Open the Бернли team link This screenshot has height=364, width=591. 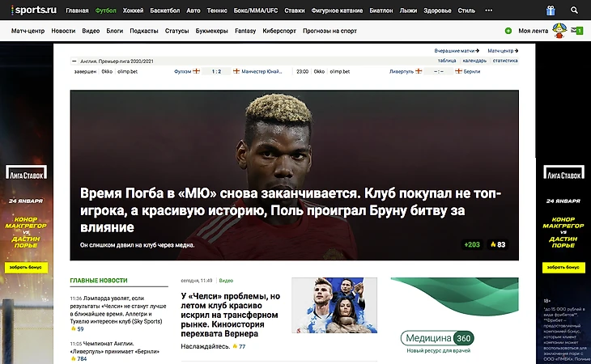[471, 71]
